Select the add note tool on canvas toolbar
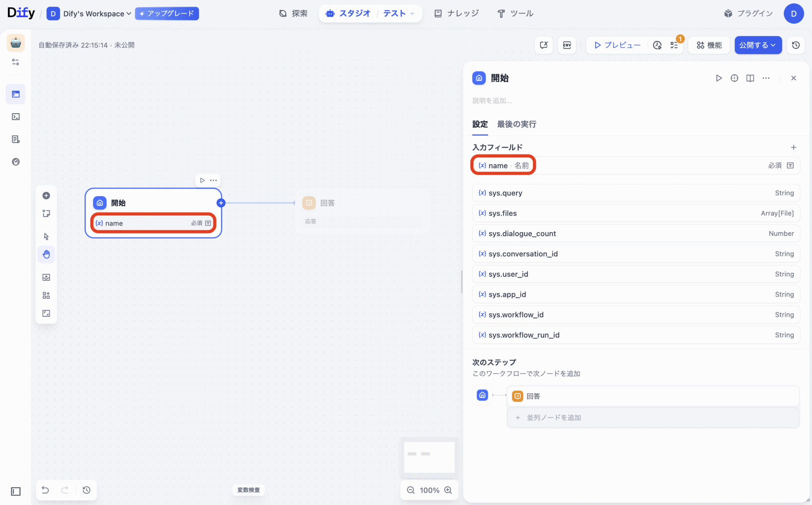The height and width of the screenshot is (505, 812). (x=46, y=213)
